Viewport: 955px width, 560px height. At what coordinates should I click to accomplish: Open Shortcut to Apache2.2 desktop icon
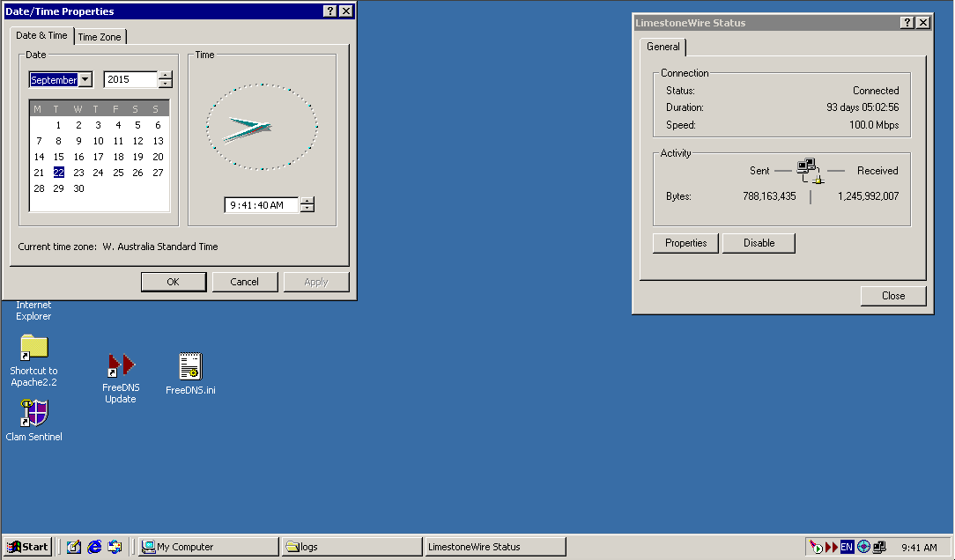pos(34,360)
